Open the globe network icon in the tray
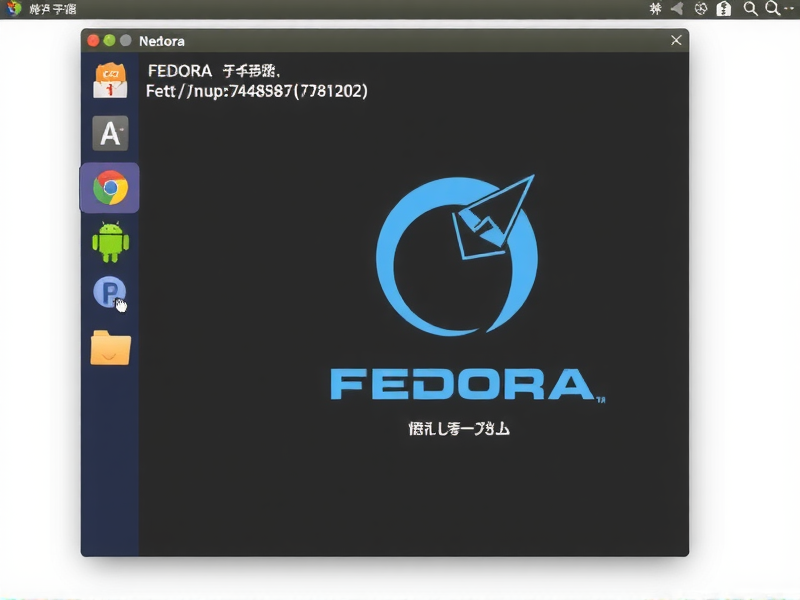This screenshot has width=800, height=600. click(700, 8)
